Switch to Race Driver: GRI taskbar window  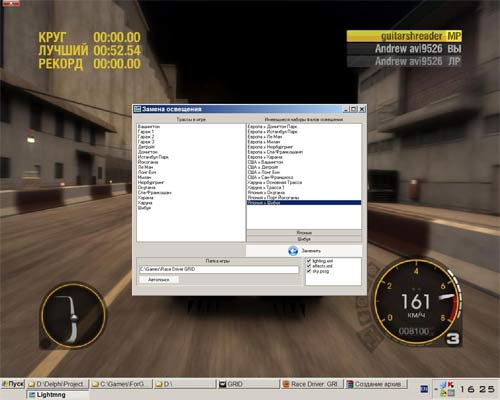coord(312,384)
